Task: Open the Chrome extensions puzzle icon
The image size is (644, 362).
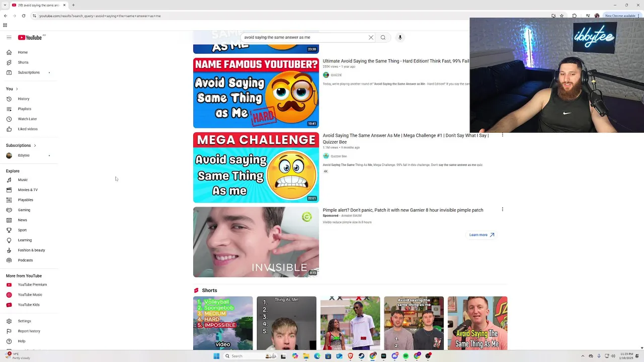Action: pos(575,16)
